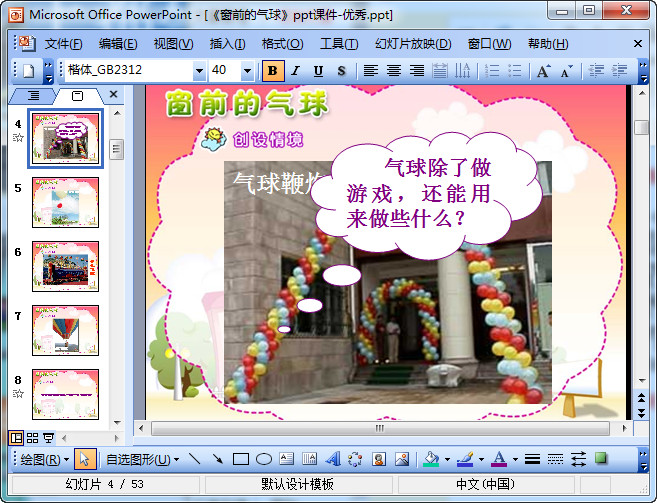The width and height of the screenshot is (657, 503).
Task: Open 插入(I) menu
Action: point(227,44)
